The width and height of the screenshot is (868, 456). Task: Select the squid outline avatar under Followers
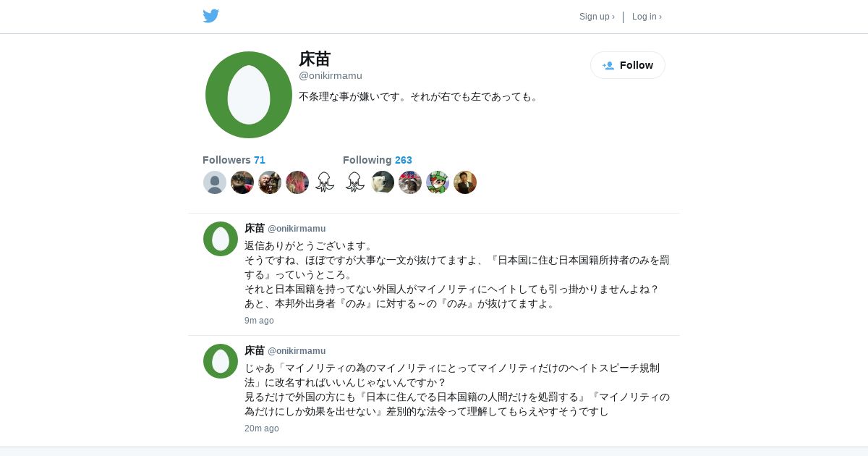[325, 182]
